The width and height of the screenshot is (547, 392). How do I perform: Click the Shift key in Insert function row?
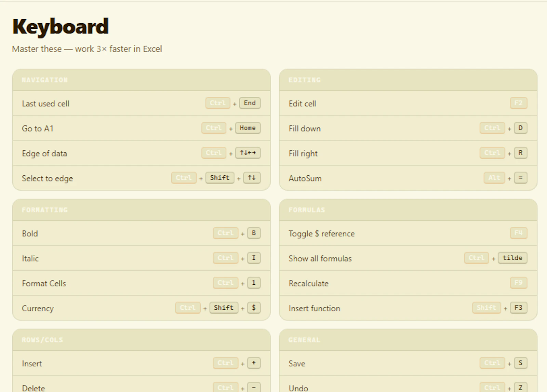point(486,308)
